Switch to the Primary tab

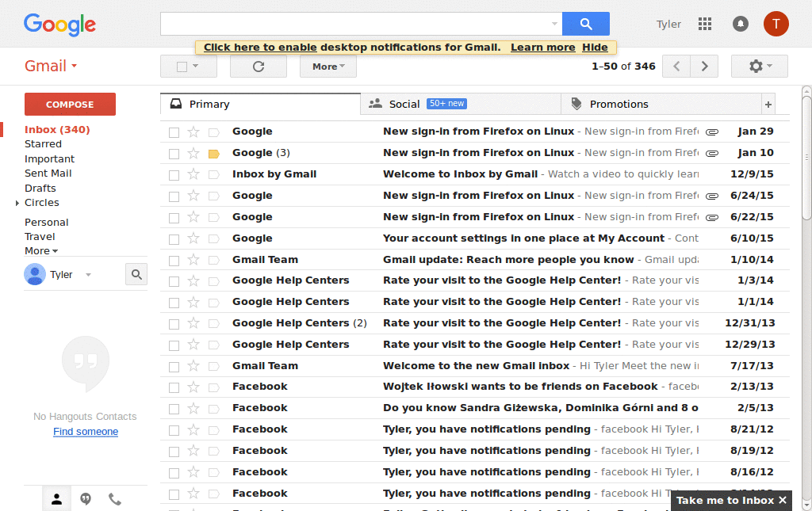[x=260, y=104]
